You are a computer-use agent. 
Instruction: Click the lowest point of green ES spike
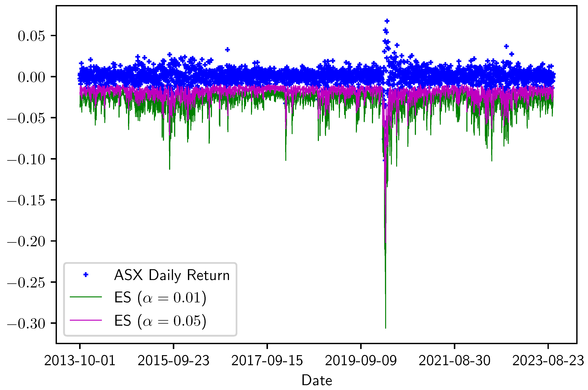pyautogui.click(x=385, y=328)
